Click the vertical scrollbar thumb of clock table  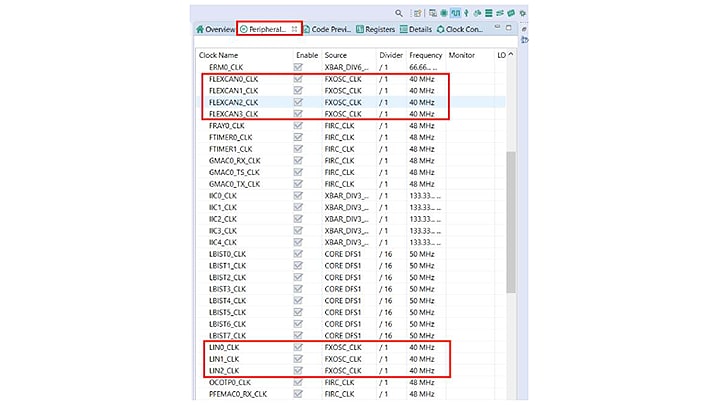click(x=511, y=220)
